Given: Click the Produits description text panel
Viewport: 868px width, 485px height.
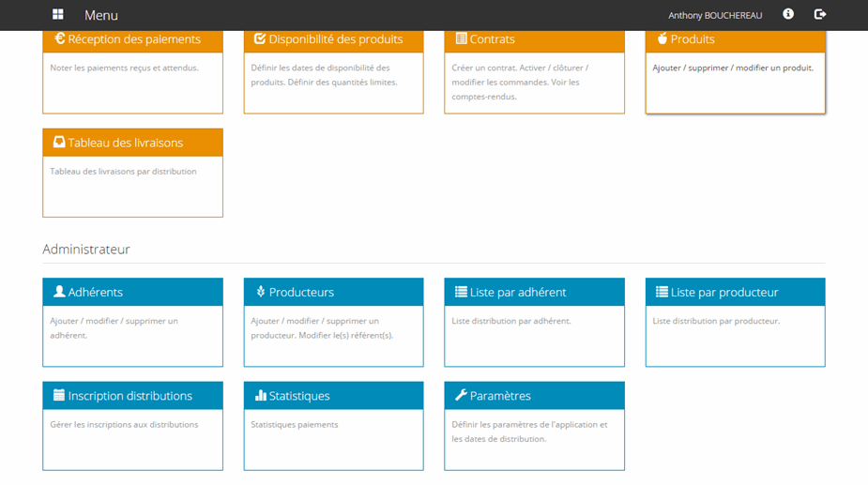Looking at the screenshot, I should 735,83.
